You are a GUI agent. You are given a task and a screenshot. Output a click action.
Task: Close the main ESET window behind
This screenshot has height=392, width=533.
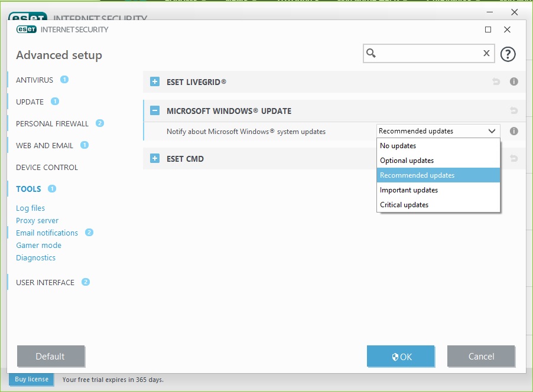pos(514,12)
